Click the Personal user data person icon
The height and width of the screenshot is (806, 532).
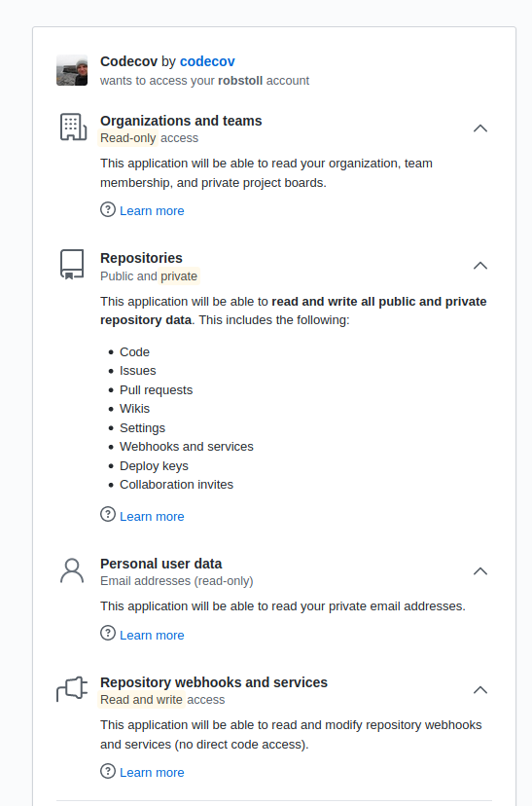point(72,571)
